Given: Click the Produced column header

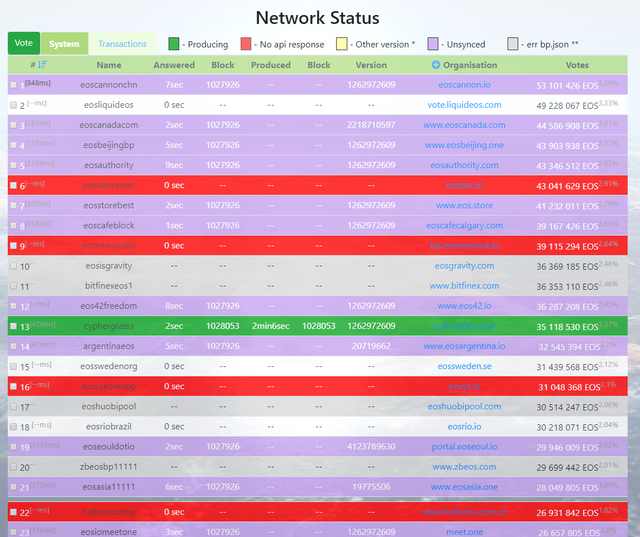Looking at the screenshot, I should coord(271,65).
